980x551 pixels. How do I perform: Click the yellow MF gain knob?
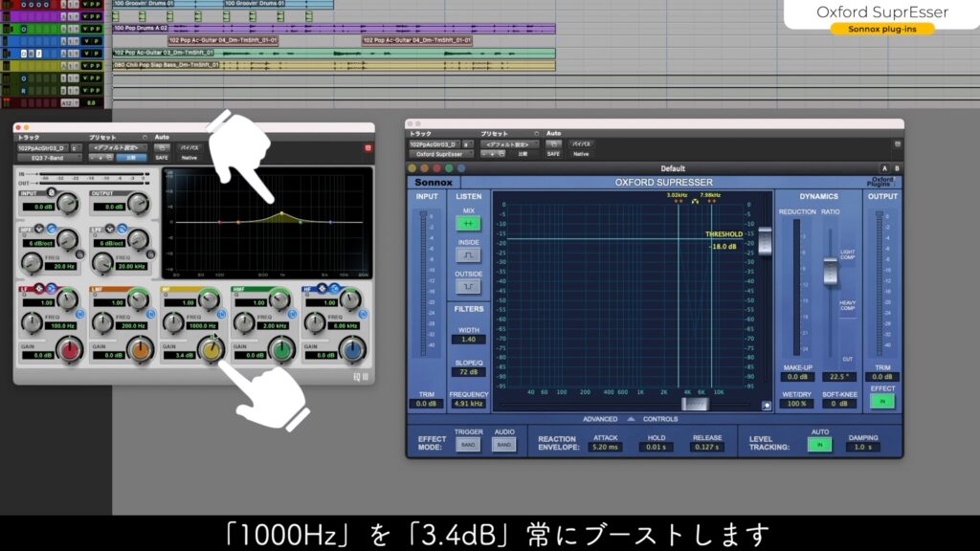tap(212, 350)
